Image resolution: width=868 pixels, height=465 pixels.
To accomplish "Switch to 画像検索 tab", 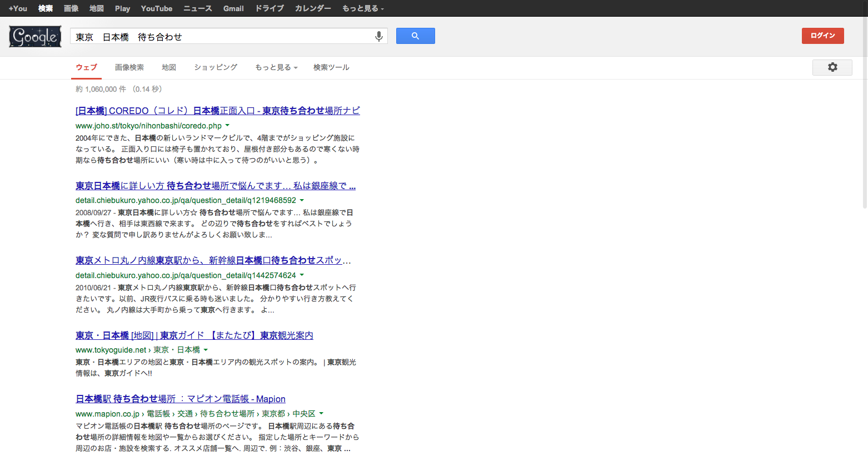I will [129, 67].
